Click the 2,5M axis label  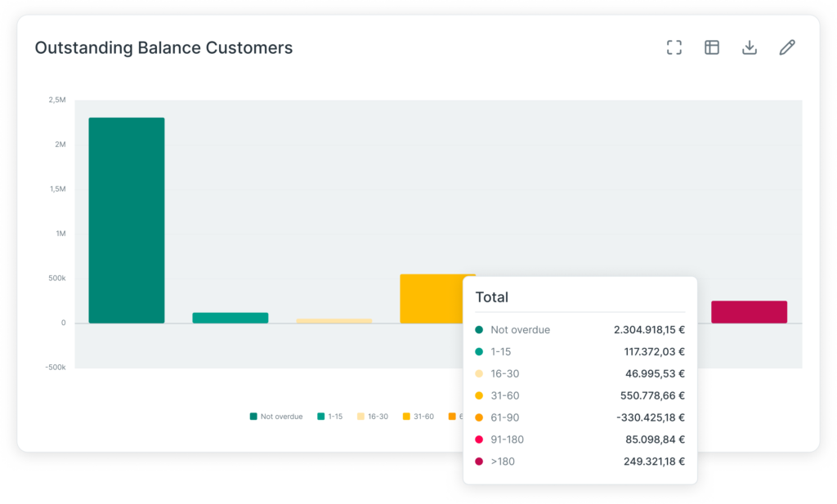tap(57, 100)
